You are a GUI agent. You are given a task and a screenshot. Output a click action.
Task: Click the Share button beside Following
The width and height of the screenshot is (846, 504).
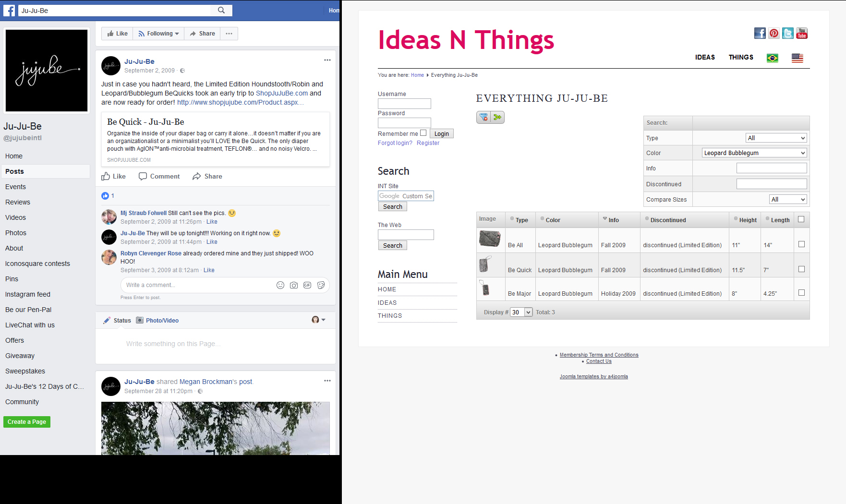point(202,34)
